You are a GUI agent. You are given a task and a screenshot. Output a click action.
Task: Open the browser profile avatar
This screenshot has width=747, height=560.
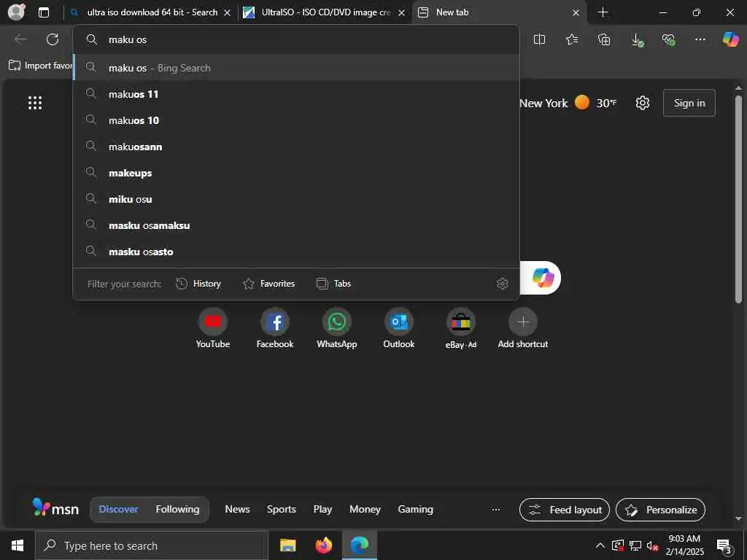tap(17, 12)
